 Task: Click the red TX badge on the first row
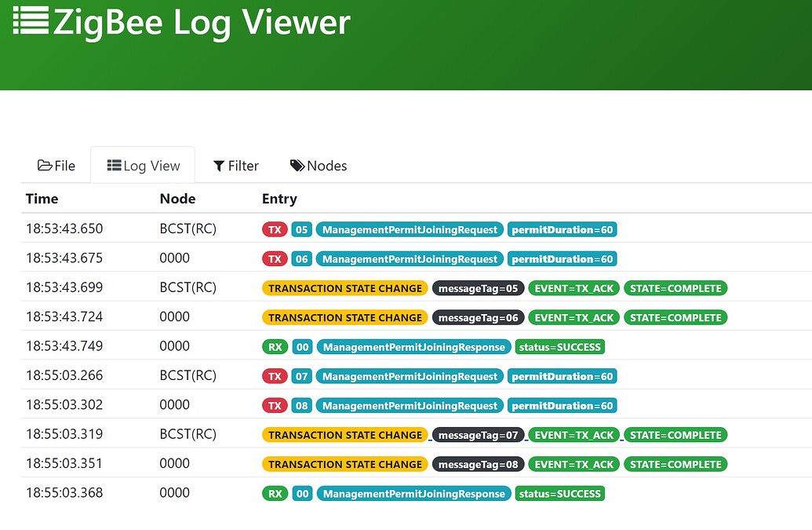275,229
